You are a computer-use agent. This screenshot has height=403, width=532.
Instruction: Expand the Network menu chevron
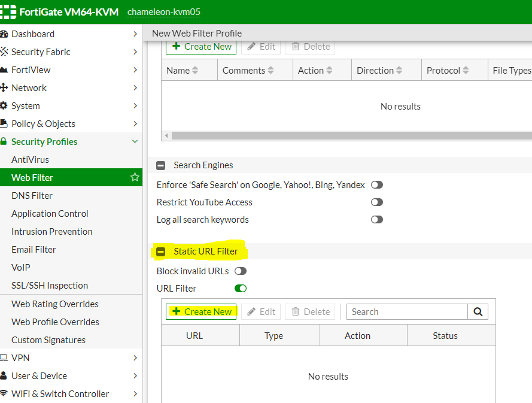[x=135, y=88]
